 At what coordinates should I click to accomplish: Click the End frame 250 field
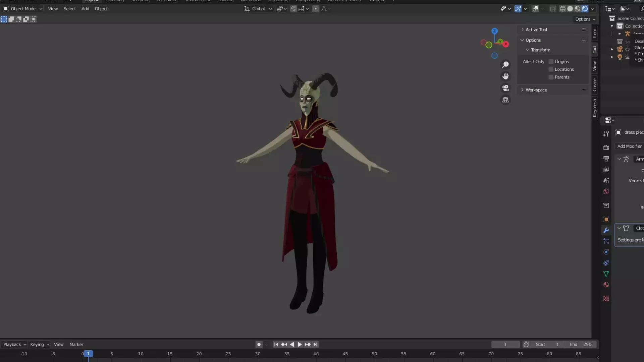click(x=581, y=344)
